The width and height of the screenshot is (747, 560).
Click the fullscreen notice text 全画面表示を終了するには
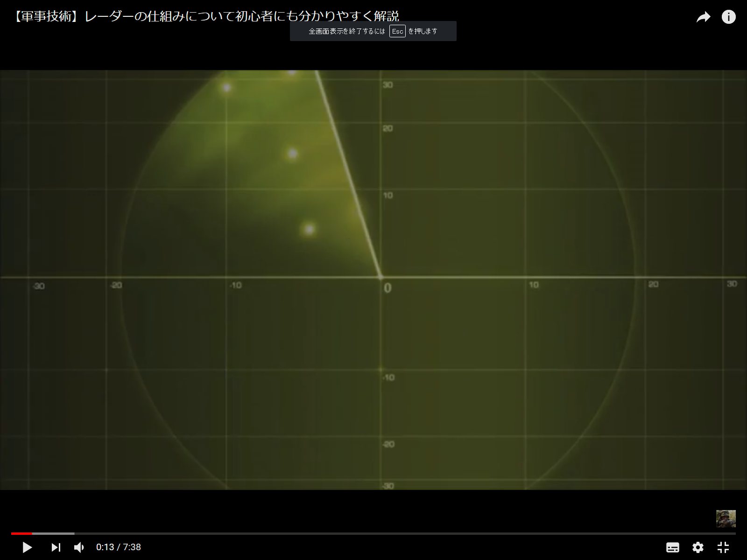point(347,31)
